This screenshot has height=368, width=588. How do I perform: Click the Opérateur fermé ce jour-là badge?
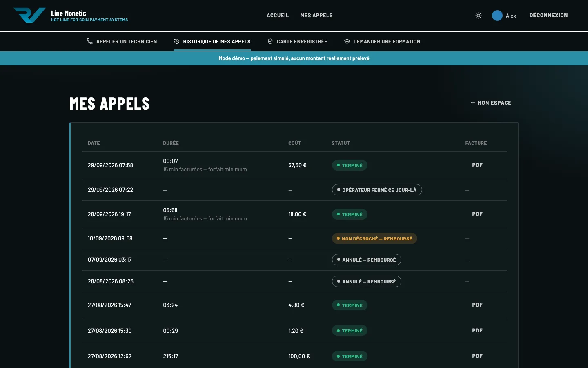(x=377, y=190)
